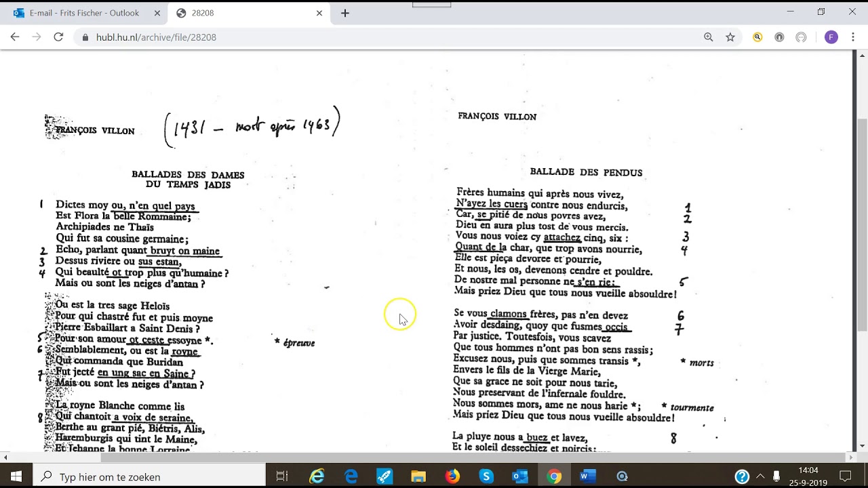Screen dimensions: 868x488
Task: Open Word from taskbar
Action: click(x=588, y=476)
